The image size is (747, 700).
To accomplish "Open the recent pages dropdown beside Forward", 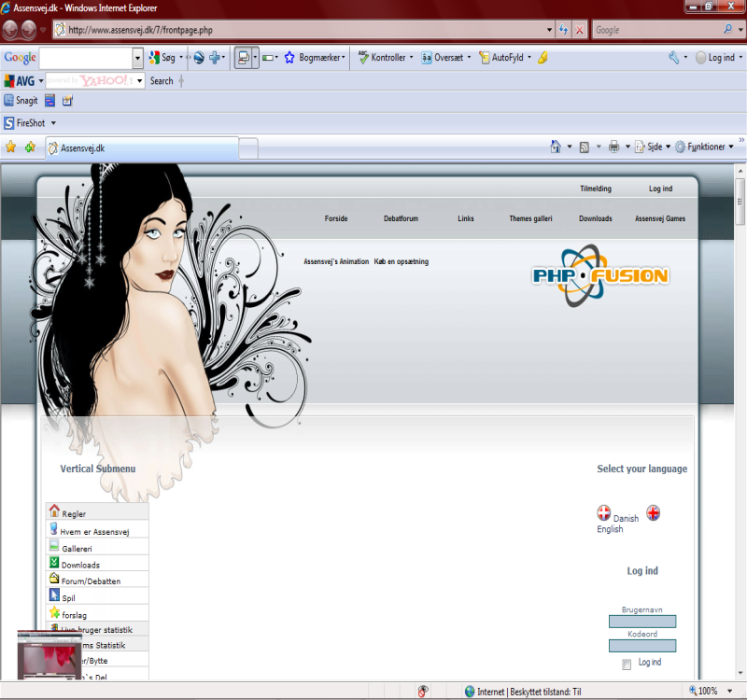I will [43, 30].
